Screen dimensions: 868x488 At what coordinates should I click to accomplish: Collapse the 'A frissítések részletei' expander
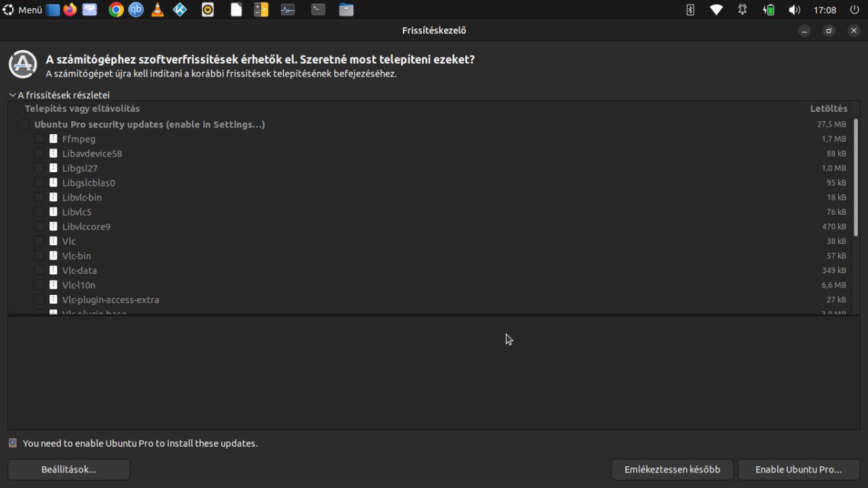point(60,95)
